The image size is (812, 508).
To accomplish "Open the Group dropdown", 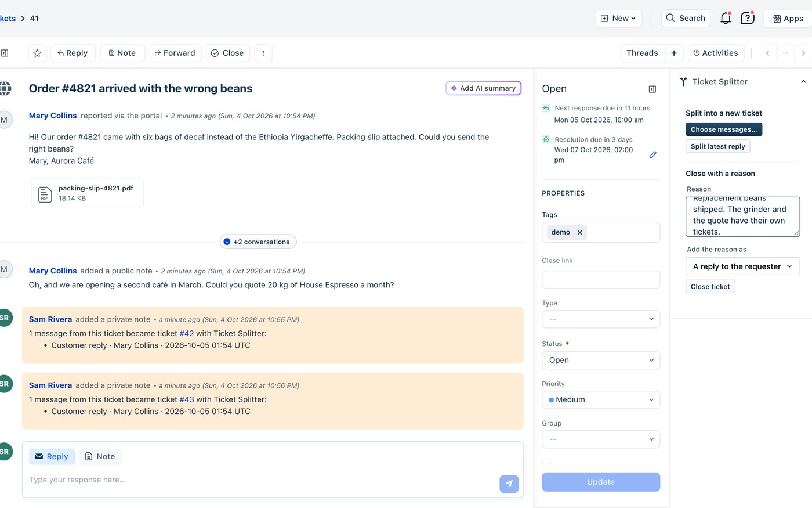I will pos(601,439).
